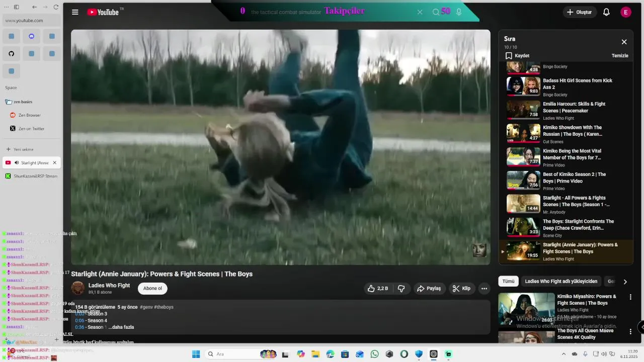
Task: Close the Starlight YouTube tab
Action: coord(55,163)
